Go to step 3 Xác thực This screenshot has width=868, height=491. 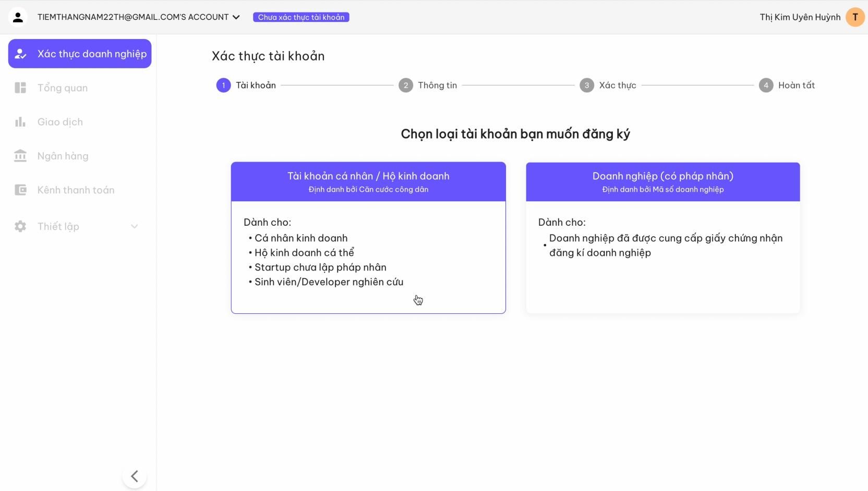tap(608, 85)
